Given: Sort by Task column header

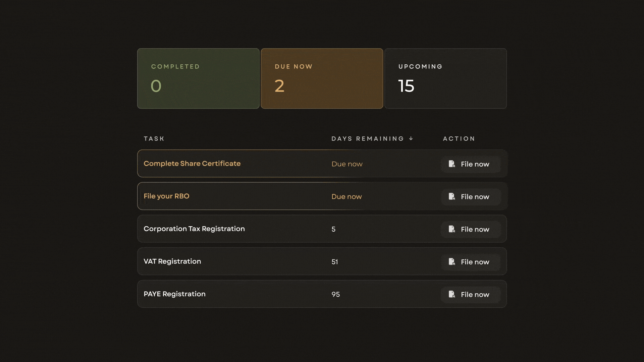Looking at the screenshot, I should click(154, 138).
